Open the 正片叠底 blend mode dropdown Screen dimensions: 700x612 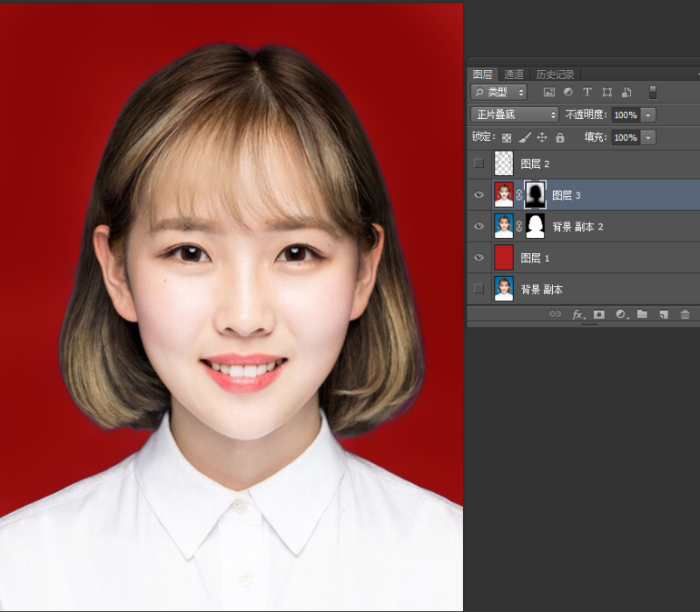[x=514, y=115]
